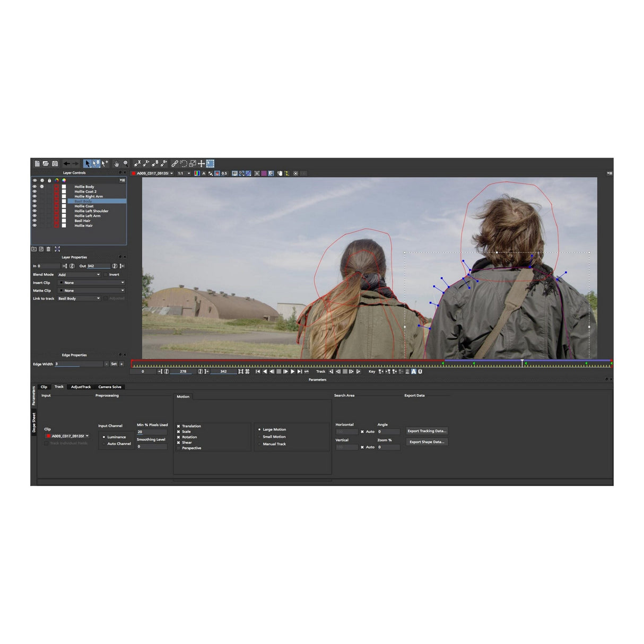644x644 pixels.
Task: Select the Zoom magnifier tool
Action: [x=126, y=164]
